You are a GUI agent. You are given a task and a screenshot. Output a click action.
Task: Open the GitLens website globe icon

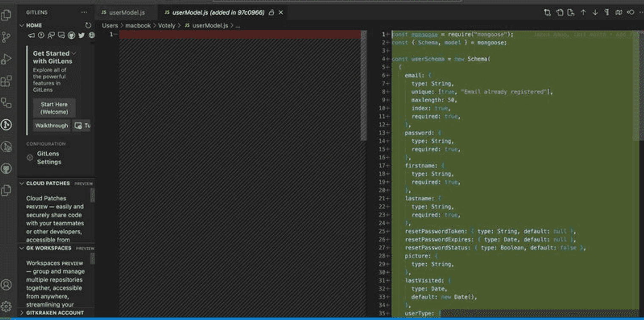[x=92, y=36]
